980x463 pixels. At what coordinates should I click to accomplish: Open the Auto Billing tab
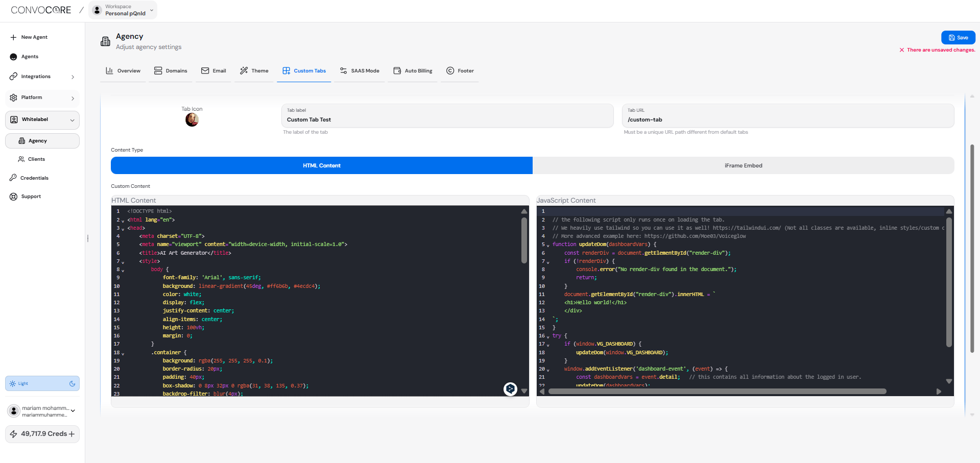tap(413, 71)
